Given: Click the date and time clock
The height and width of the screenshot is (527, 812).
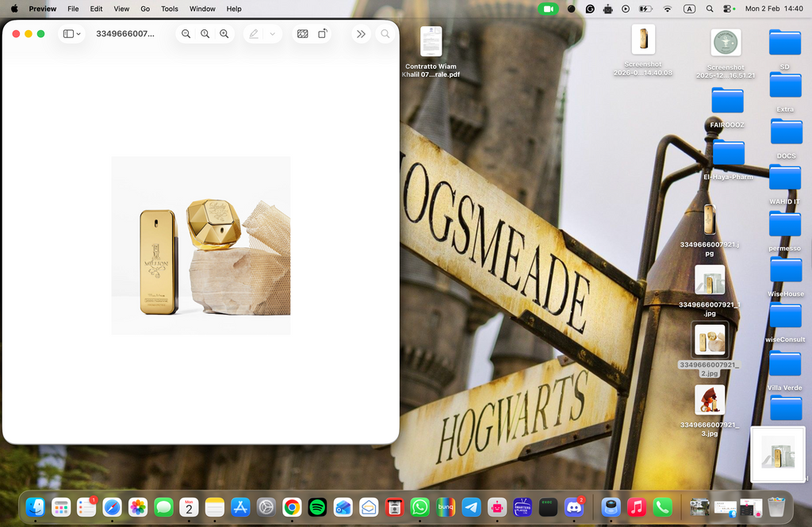Looking at the screenshot, I should [x=774, y=9].
